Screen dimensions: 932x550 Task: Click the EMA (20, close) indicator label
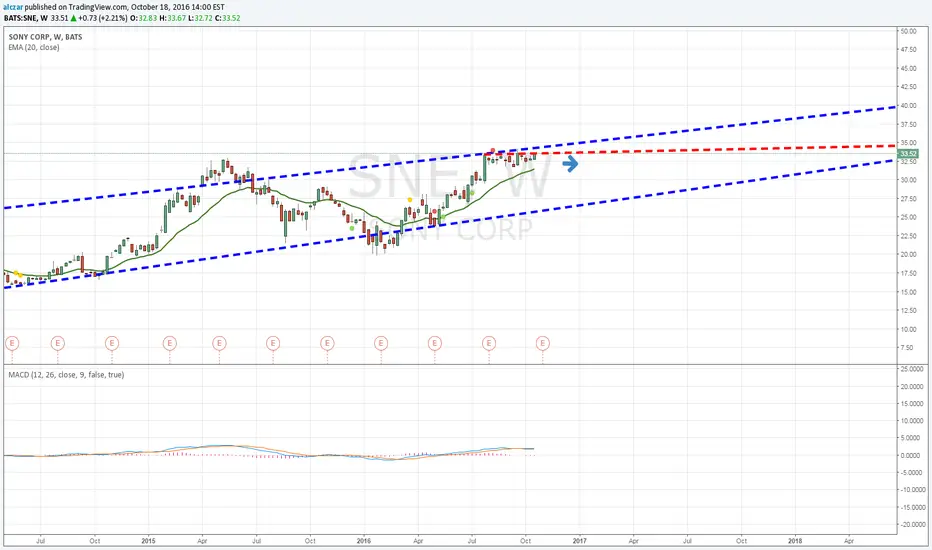[x=34, y=47]
